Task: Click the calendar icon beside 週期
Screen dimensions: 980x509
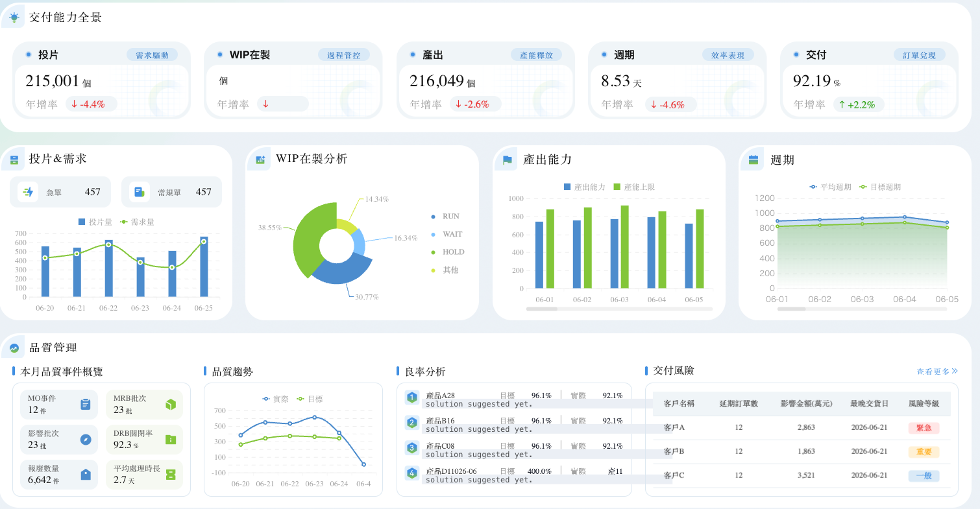Action: click(753, 160)
